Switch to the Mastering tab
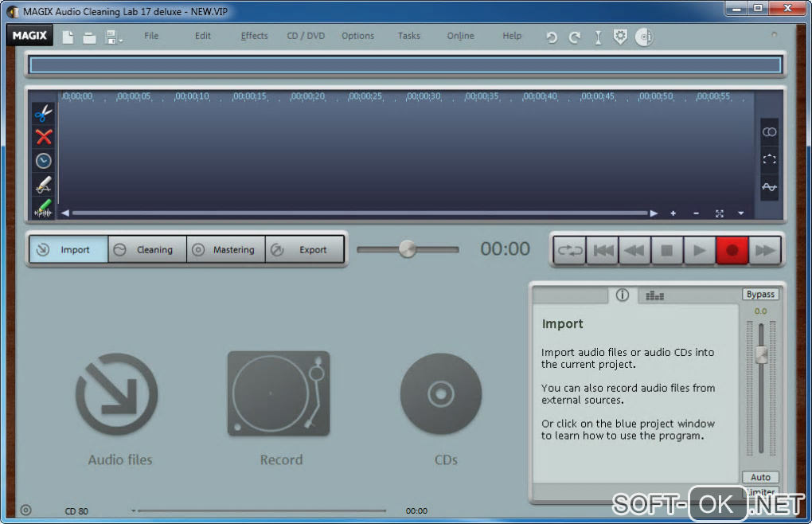 coord(226,249)
